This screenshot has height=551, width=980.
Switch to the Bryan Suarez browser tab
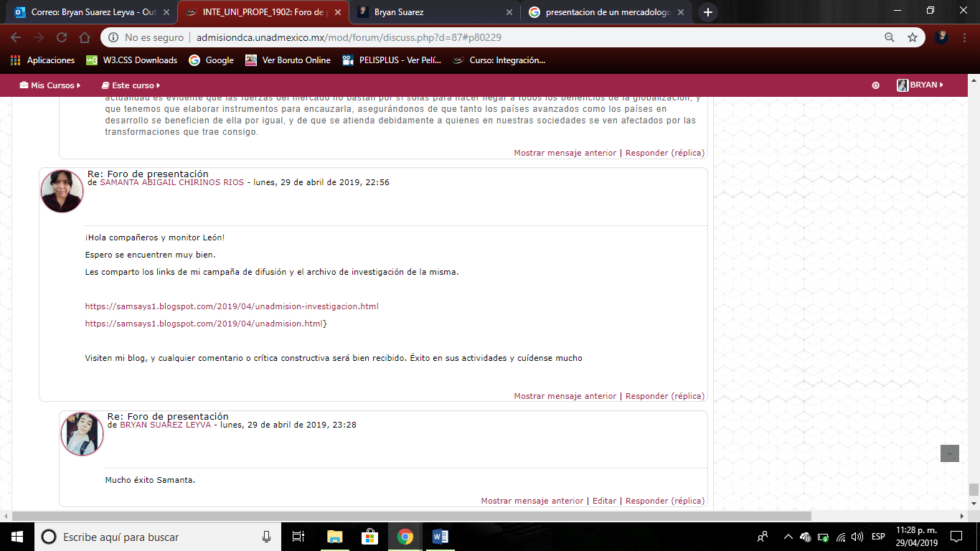(435, 12)
